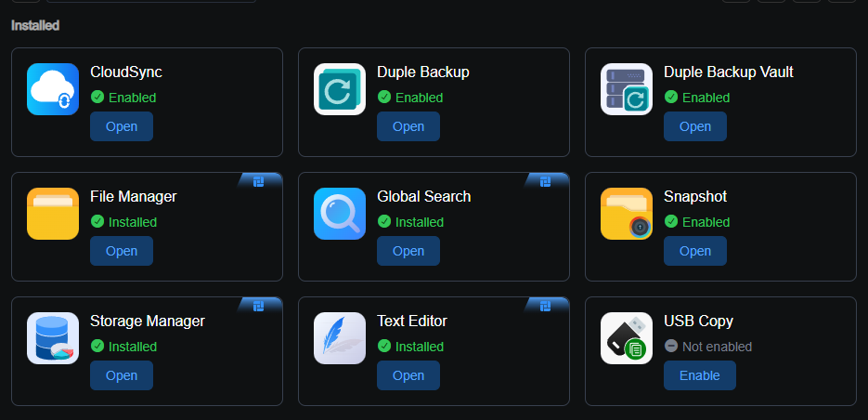Click the Snapshot app icon
Viewport: 868px width, 420px height.
point(627,214)
